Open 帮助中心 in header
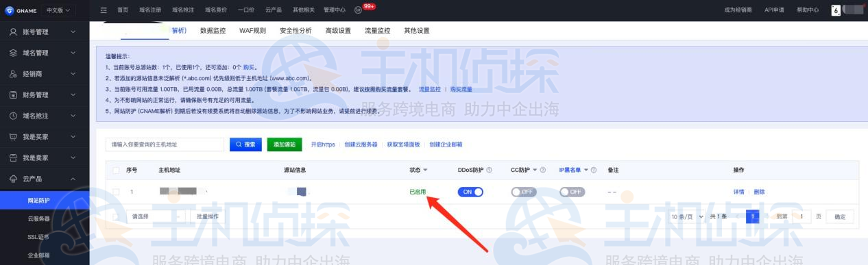The height and width of the screenshot is (265, 868). (808, 10)
